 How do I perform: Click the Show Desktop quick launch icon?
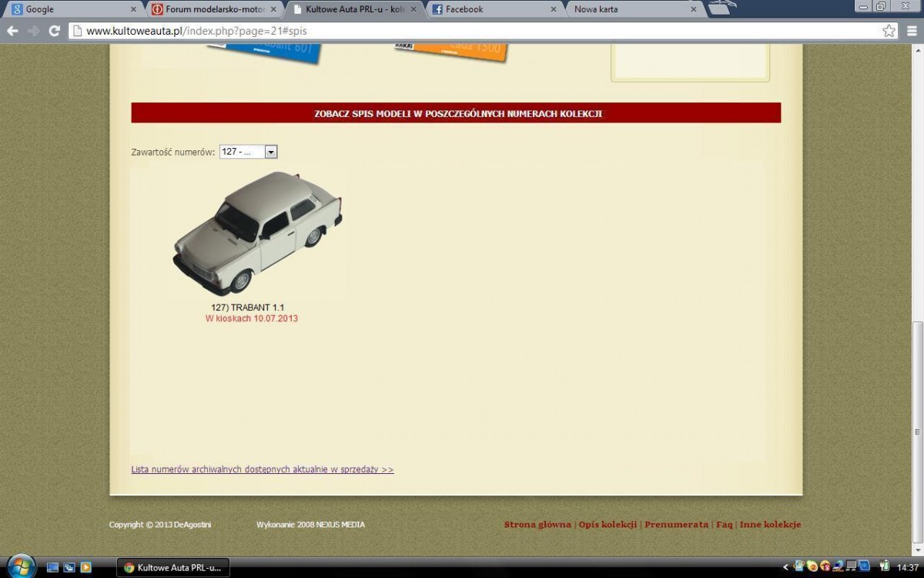tap(53, 567)
